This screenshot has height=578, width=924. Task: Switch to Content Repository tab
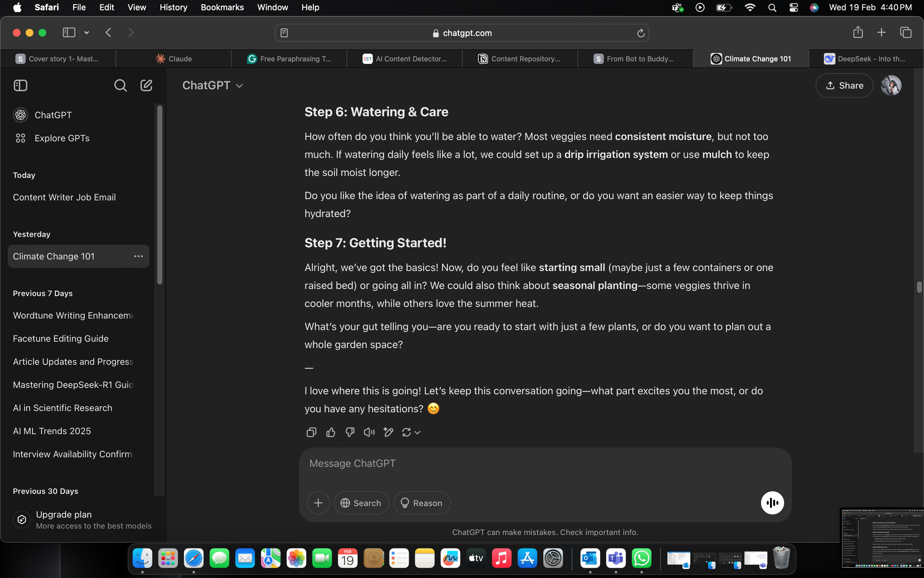click(x=520, y=59)
